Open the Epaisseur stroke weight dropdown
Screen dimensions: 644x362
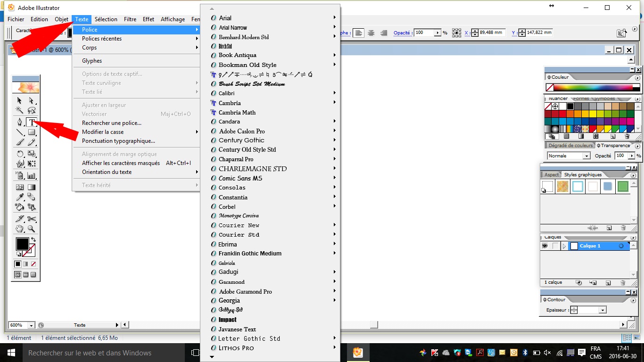tap(603, 310)
